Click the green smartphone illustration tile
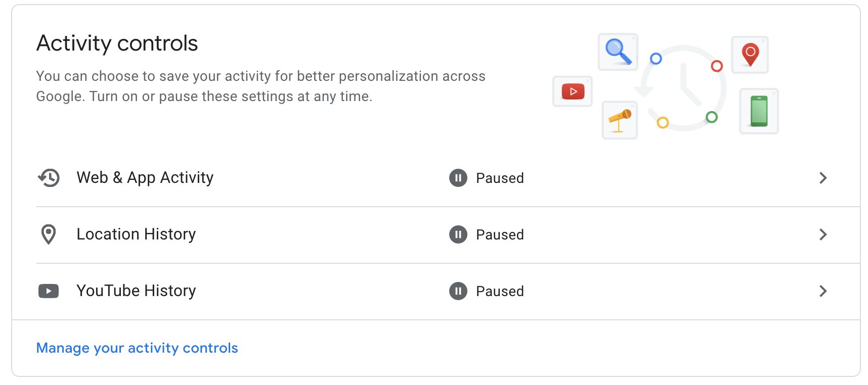Viewport: 868px width, 385px height. click(x=759, y=111)
